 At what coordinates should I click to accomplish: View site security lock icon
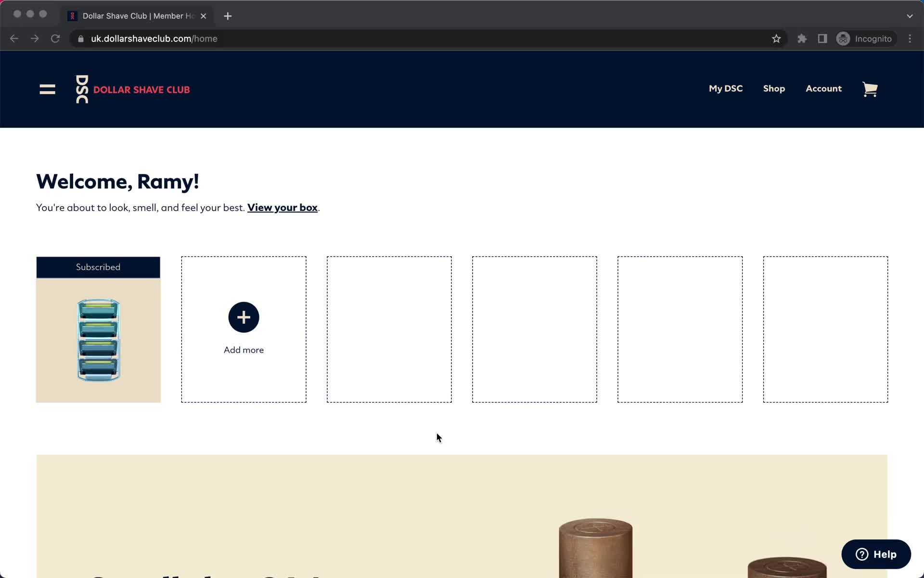[x=81, y=39]
